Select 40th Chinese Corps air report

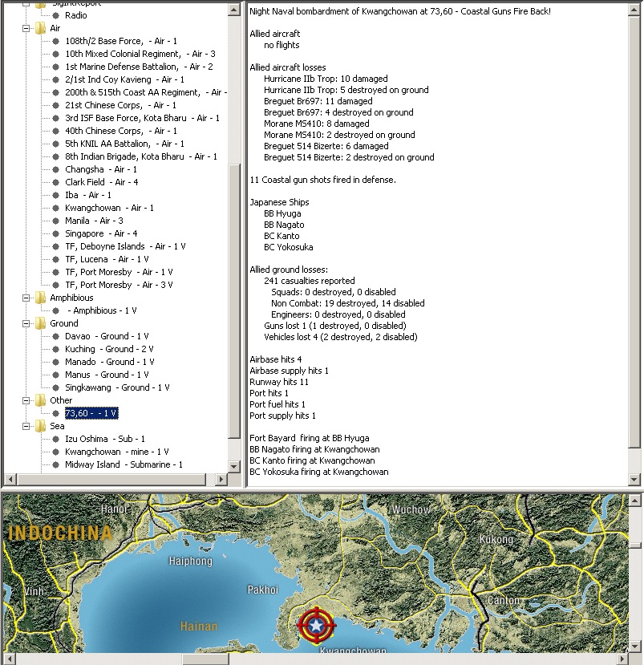121,131
